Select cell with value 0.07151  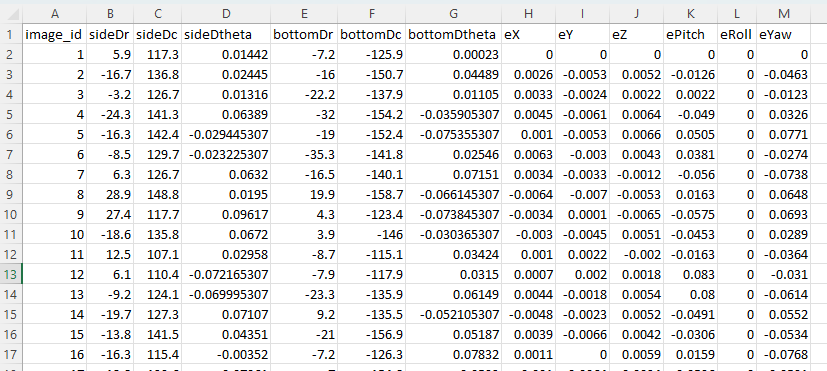tap(453, 174)
